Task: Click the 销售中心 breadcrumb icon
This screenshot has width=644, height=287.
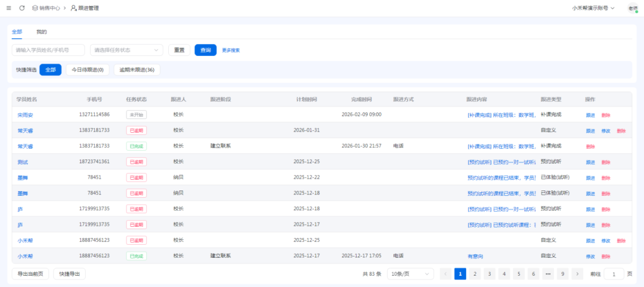Action: [x=35, y=8]
